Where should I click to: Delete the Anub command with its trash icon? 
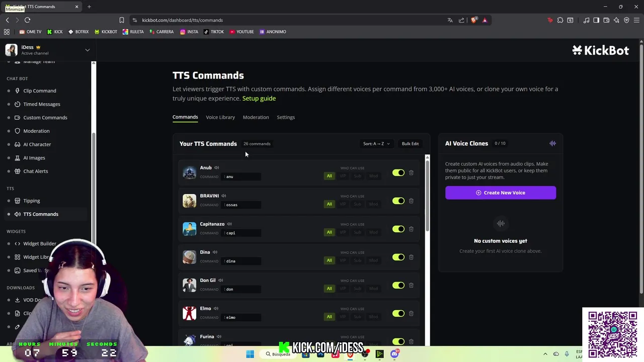click(x=411, y=172)
